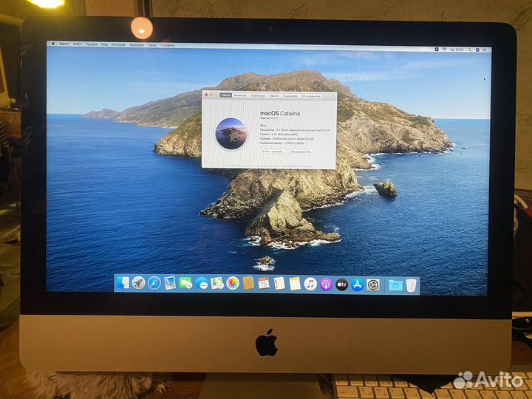532x399 pixels.
Task: Open Messages blue bubble icon in Dock
Action: 202,283
